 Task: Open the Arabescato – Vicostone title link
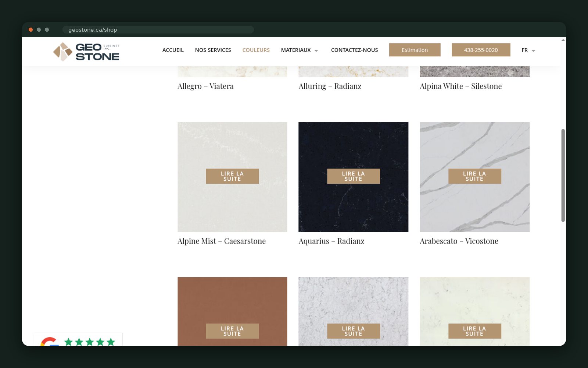click(x=459, y=241)
